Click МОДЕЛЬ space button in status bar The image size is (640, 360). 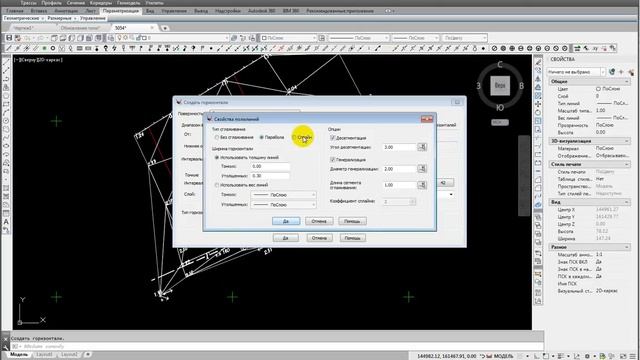coord(503,356)
